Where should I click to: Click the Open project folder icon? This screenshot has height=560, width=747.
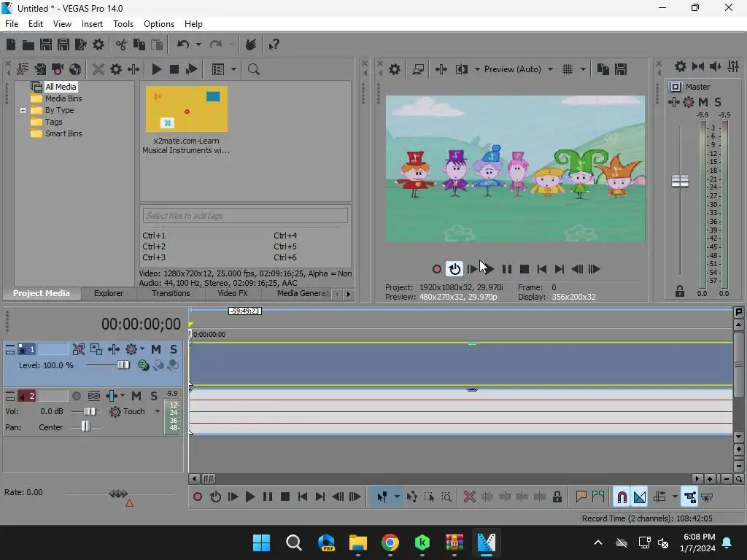pos(28,44)
